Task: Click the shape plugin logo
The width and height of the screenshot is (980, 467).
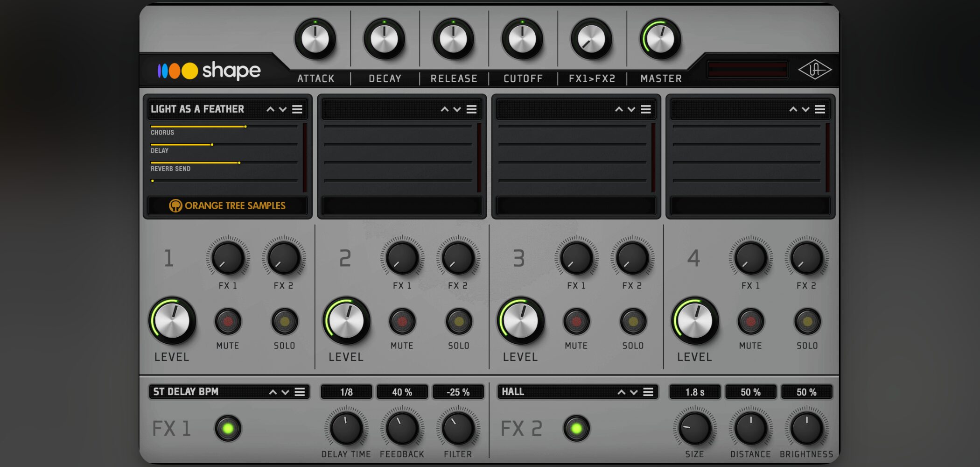Action: [x=209, y=71]
